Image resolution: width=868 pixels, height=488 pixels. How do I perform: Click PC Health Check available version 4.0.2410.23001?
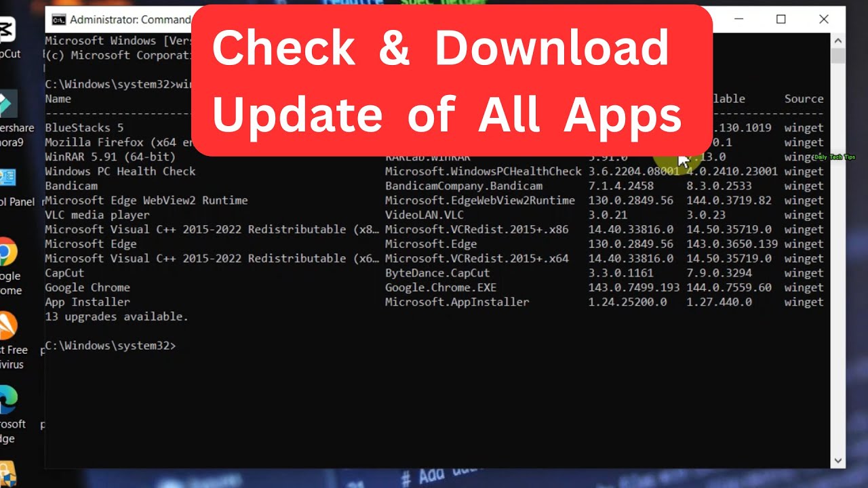(732, 171)
